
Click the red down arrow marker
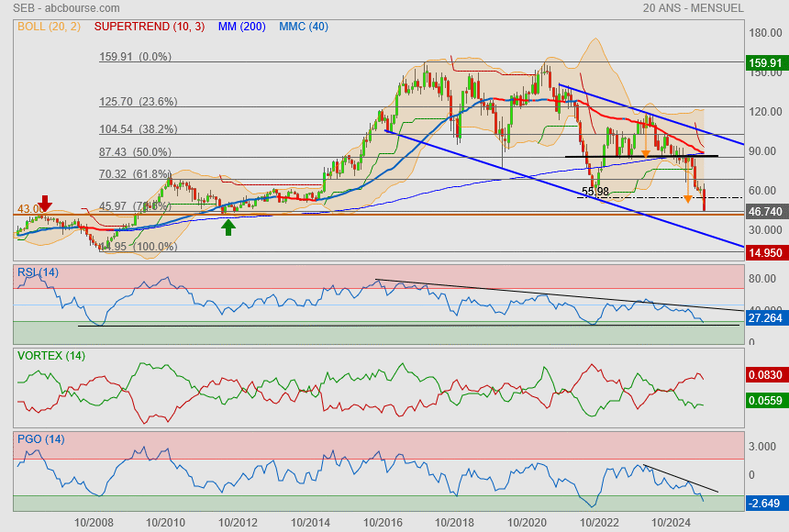pyautogui.click(x=46, y=204)
